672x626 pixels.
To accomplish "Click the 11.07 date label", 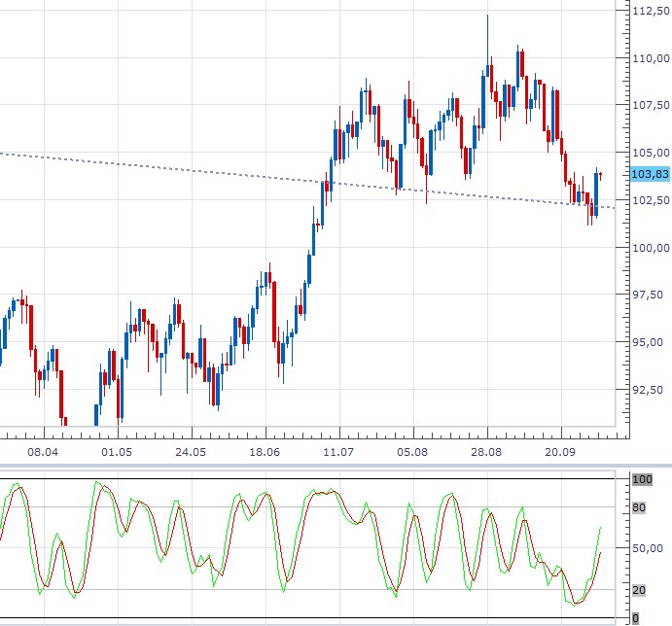I will pyautogui.click(x=338, y=452).
